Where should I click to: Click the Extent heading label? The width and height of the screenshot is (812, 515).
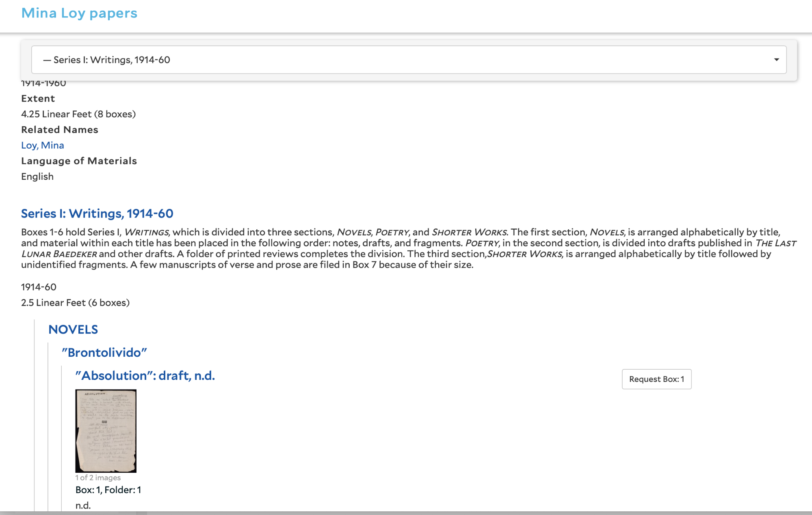(x=38, y=99)
